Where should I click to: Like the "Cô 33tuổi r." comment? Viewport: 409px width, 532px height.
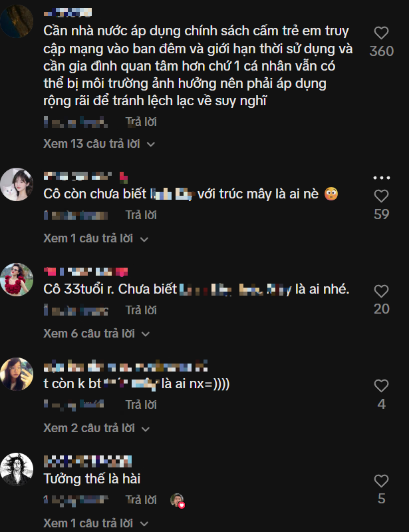click(x=381, y=291)
